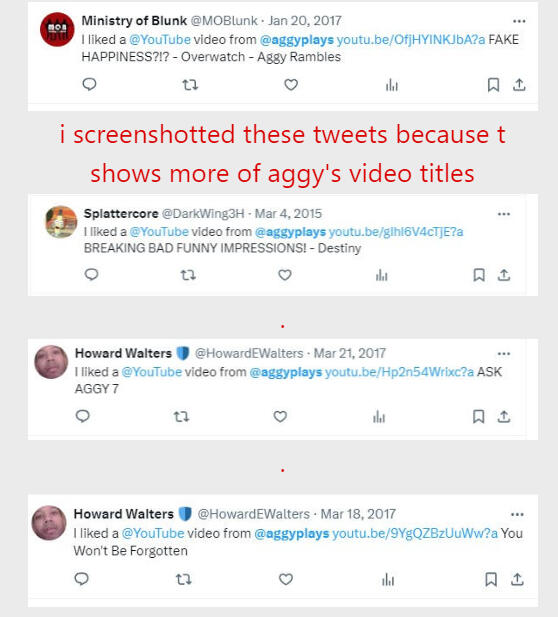Like the ASK AGGY 7 tweet

[x=280, y=416]
